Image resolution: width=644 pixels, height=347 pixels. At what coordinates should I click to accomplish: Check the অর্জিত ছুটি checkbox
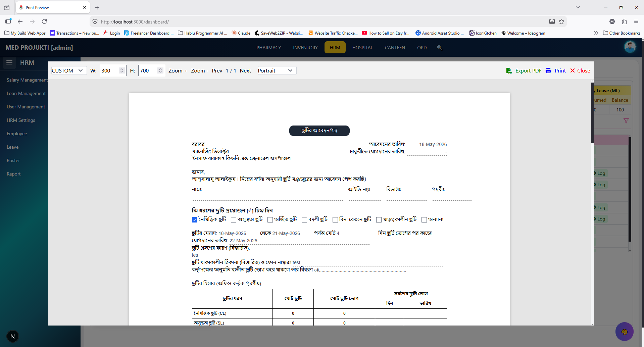tap(270, 220)
